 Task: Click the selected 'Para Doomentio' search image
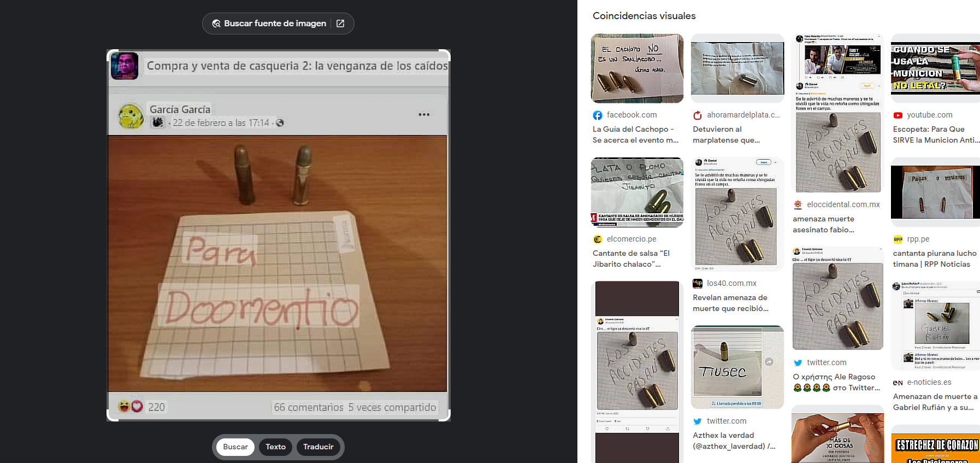pos(279,235)
